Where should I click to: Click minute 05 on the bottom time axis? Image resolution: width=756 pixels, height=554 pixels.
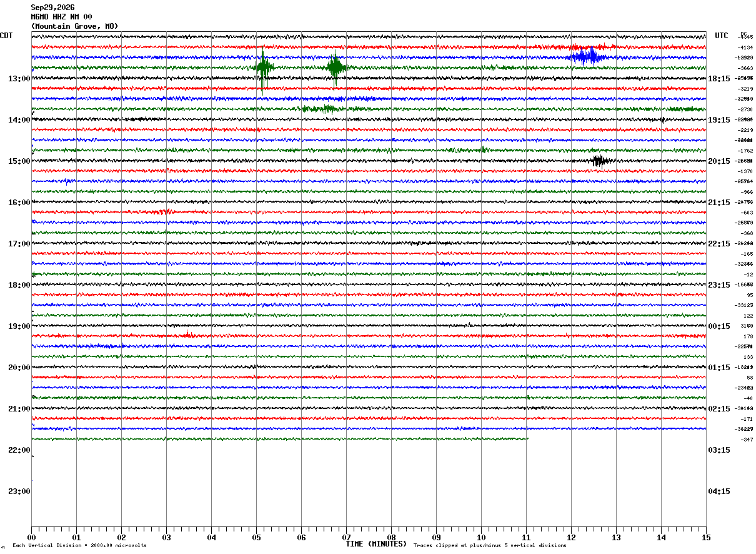256,537
